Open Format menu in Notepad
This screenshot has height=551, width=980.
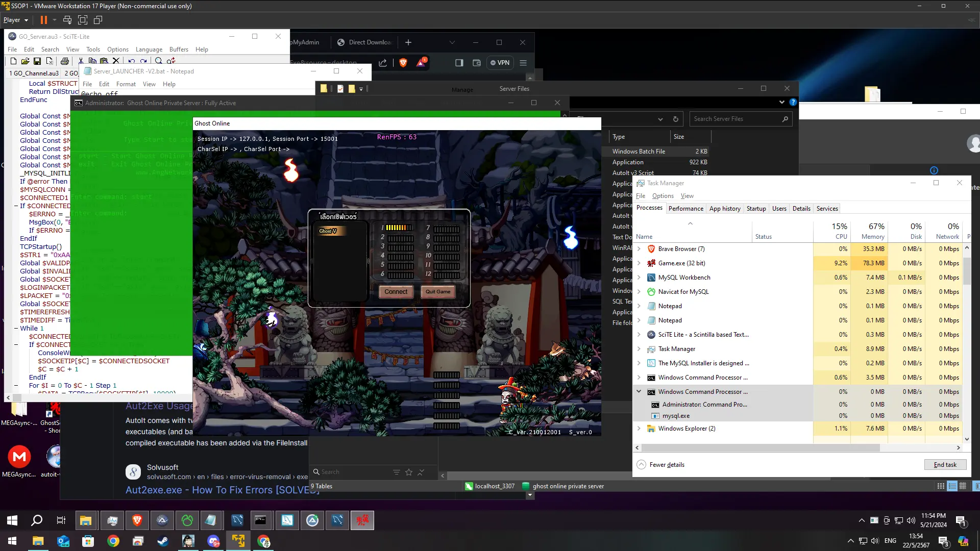pos(126,84)
